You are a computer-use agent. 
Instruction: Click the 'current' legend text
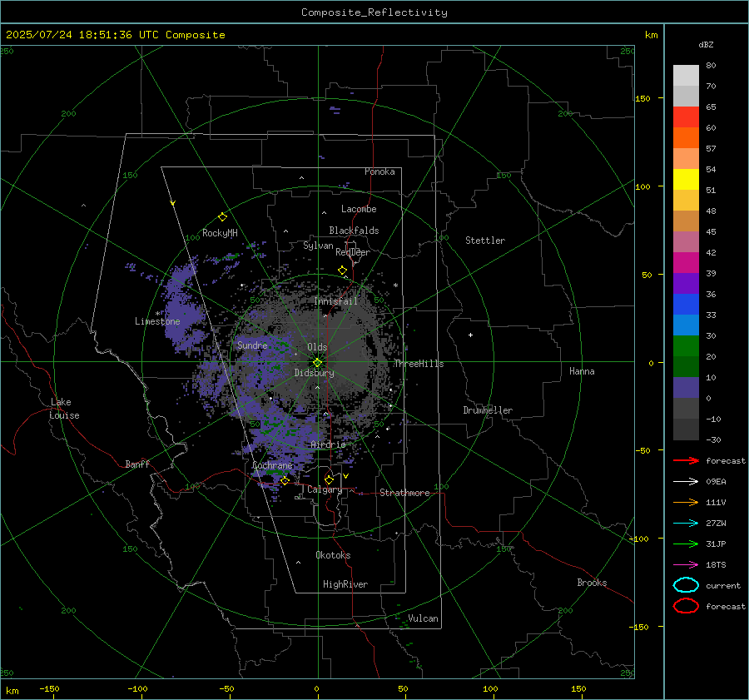pos(723,586)
